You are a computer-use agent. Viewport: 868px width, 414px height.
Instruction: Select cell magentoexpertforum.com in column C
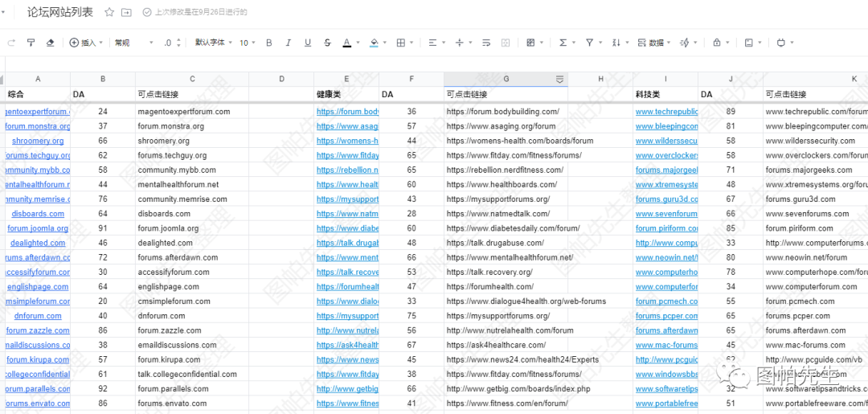point(192,111)
